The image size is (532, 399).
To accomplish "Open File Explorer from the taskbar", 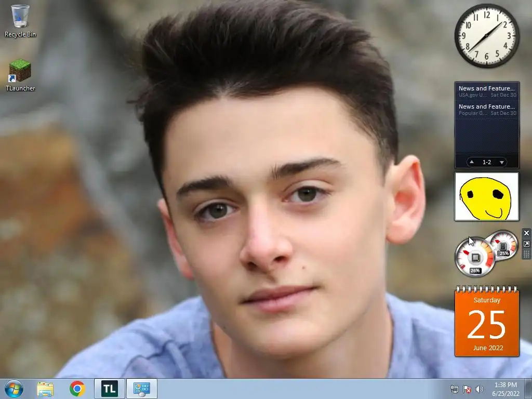I will coord(45,389).
